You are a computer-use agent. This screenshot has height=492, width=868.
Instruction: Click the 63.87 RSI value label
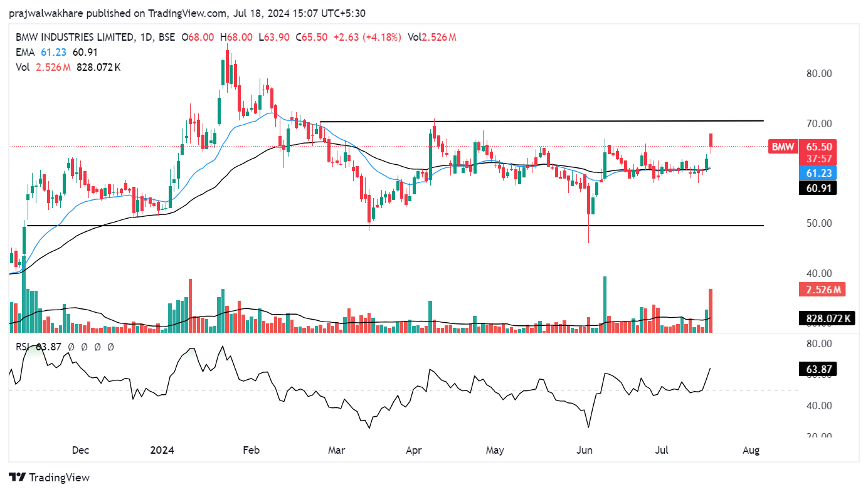point(818,370)
